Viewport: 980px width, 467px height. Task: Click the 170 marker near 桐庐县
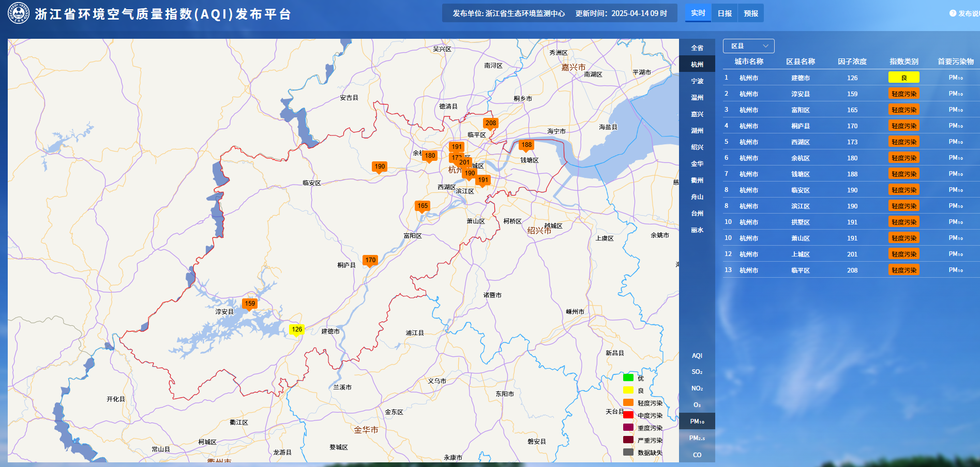point(370,261)
